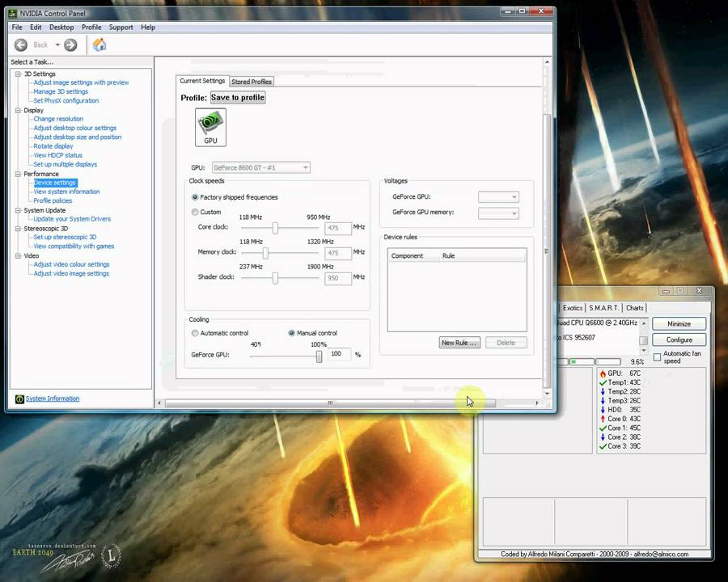Open the Desktop menu
The image size is (728, 582).
(x=61, y=27)
